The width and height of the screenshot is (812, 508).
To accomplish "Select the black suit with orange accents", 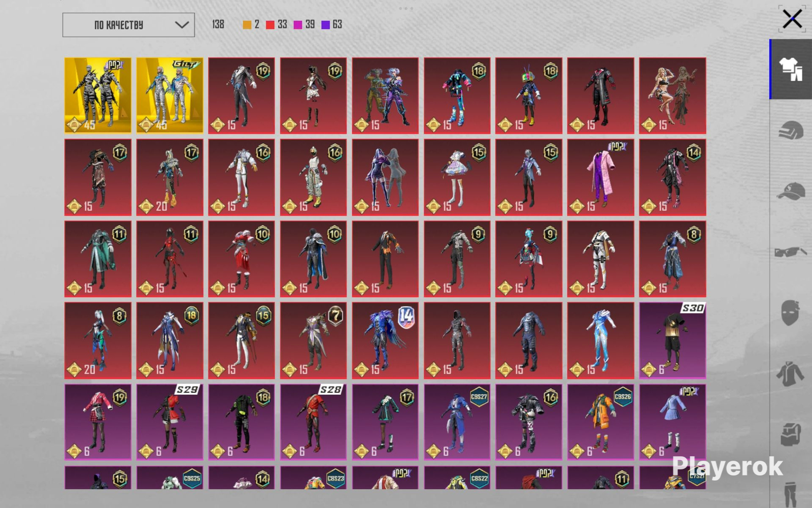I will [x=385, y=259].
